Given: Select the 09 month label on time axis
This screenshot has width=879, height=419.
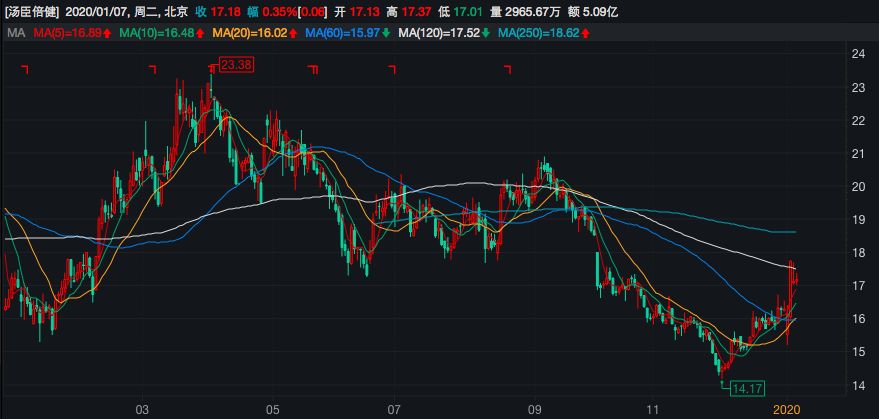Looking at the screenshot, I should [x=534, y=409].
